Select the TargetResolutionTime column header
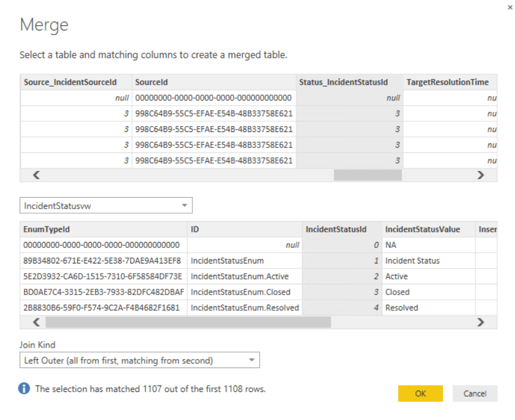The height and width of the screenshot is (420, 515). click(449, 82)
